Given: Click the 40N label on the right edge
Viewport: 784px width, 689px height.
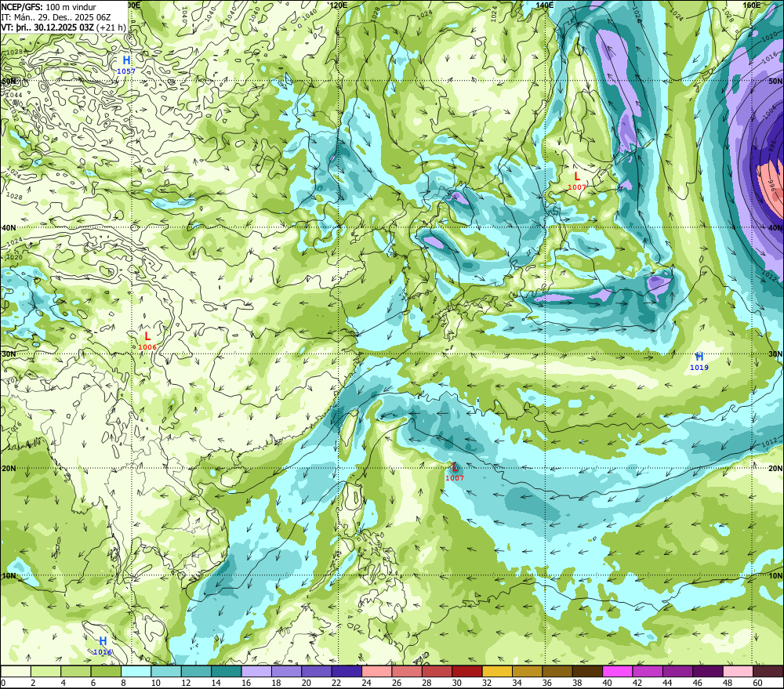Looking at the screenshot, I should coord(775,227).
